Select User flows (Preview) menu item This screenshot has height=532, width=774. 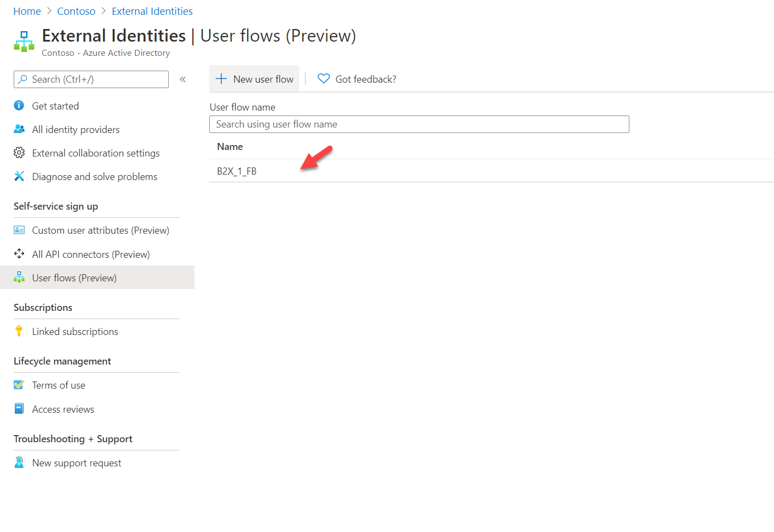98,277
